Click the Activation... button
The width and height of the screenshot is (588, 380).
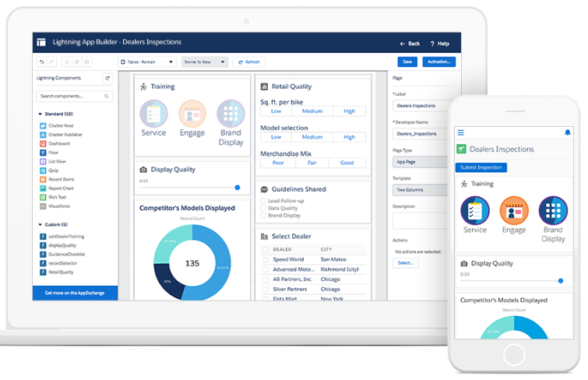click(x=438, y=62)
